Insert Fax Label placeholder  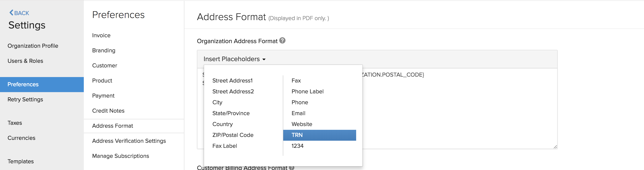point(225,146)
